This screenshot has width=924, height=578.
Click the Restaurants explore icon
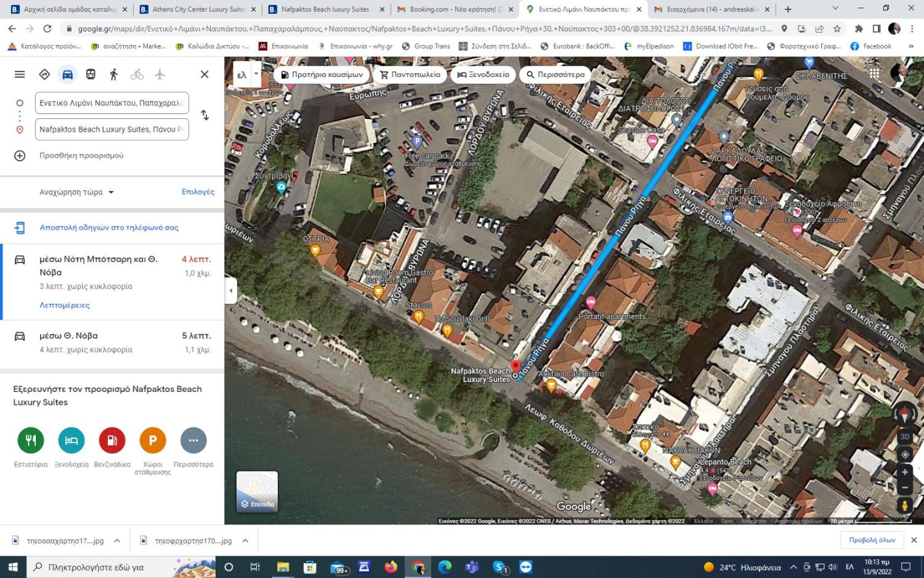[x=31, y=440]
